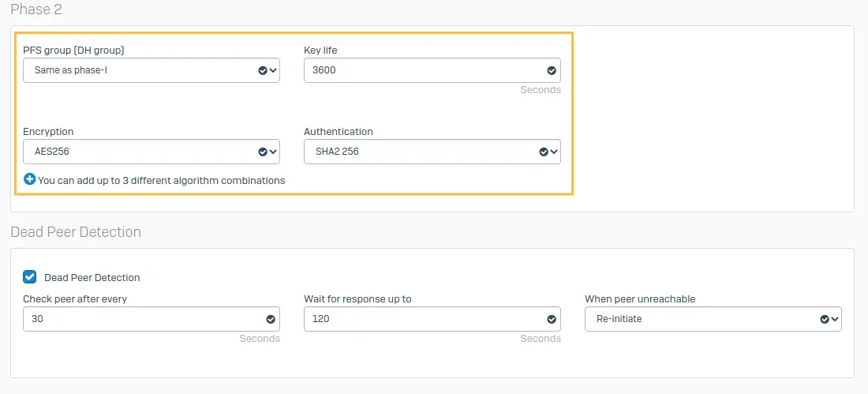Click the checkmark icon in Authentication SHA2 256 field
This screenshot has width=868, height=394.
click(544, 152)
